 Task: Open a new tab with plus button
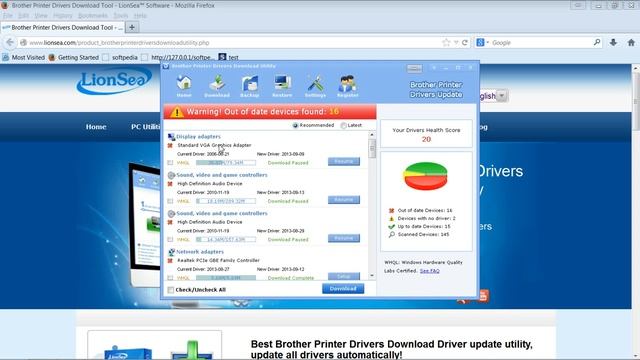point(132,27)
